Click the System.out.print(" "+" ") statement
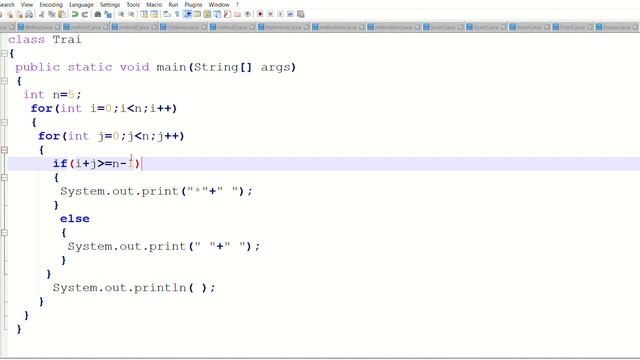This screenshot has width=640, height=360. click(x=164, y=247)
